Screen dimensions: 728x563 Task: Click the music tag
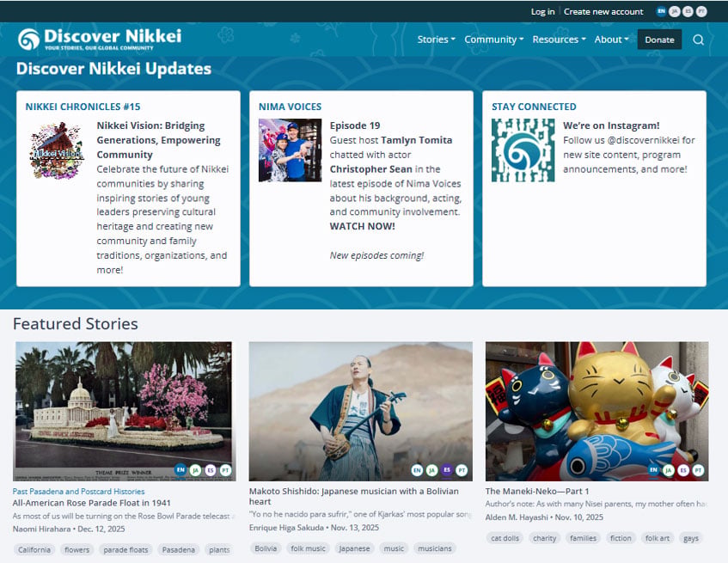click(394, 548)
